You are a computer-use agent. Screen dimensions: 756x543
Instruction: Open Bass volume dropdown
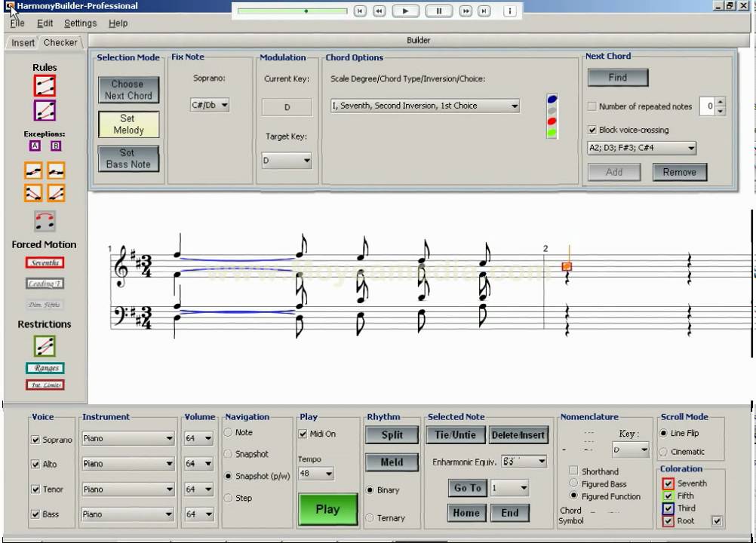point(198,514)
